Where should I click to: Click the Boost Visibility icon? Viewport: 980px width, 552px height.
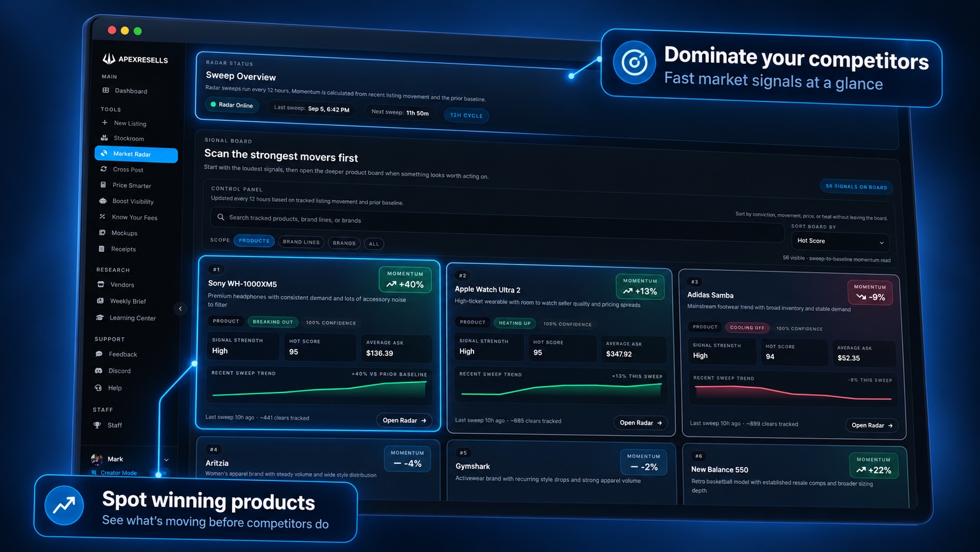103,201
